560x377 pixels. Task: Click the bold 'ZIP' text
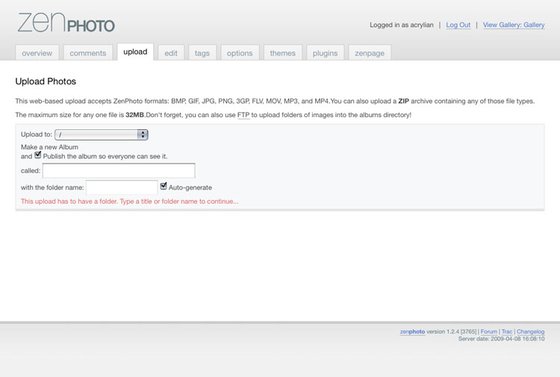[404, 101]
